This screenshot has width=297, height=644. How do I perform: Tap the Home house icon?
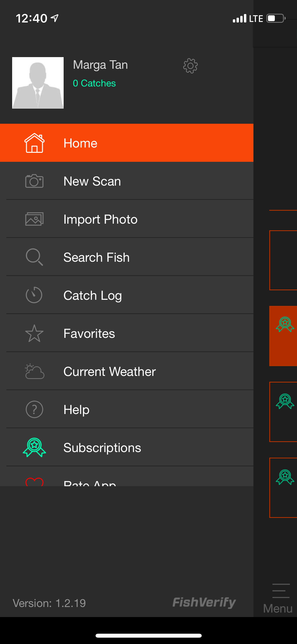(34, 143)
